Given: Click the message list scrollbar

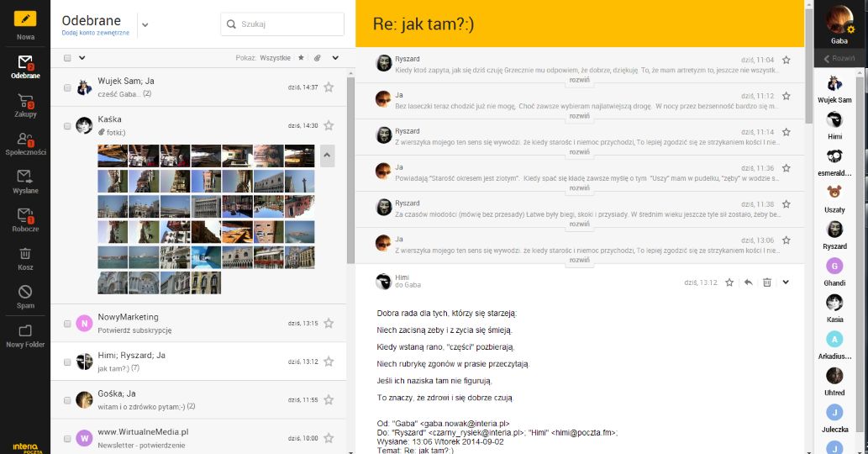Looking at the screenshot, I should coord(350,171).
